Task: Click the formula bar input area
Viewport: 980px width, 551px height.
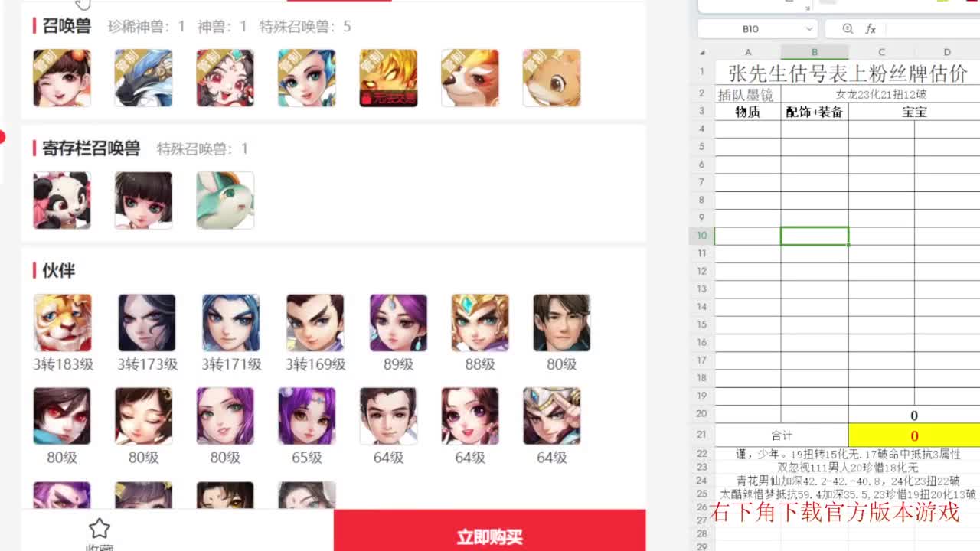Action: 933,29
